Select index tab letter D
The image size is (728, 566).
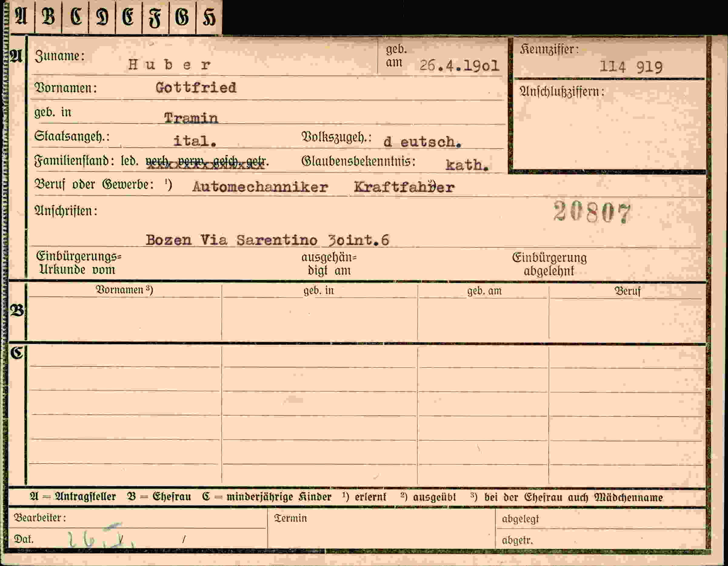[102, 17]
